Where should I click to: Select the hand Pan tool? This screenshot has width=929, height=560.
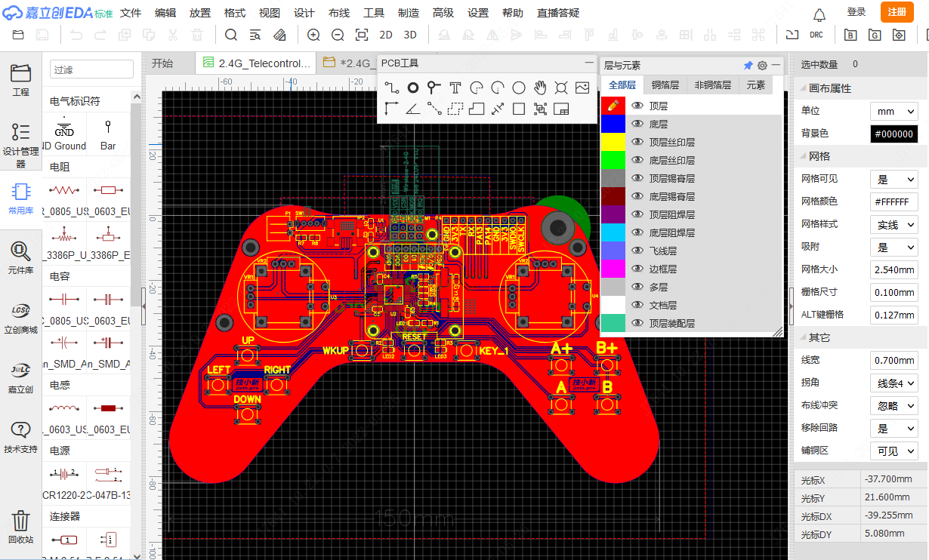(x=539, y=88)
